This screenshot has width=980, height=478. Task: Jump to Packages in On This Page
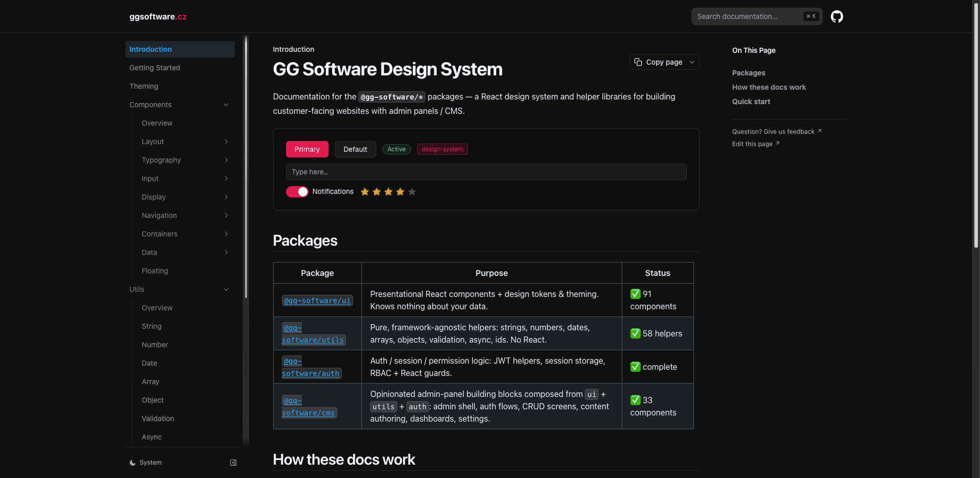tap(748, 73)
